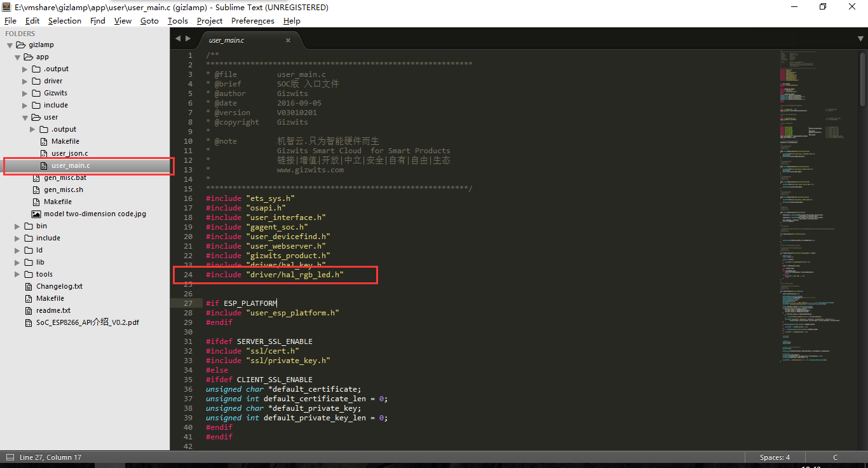This screenshot has width=868, height=468.
Task: Click the Spaces: 4 indentation setting
Action: tap(775, 457)
